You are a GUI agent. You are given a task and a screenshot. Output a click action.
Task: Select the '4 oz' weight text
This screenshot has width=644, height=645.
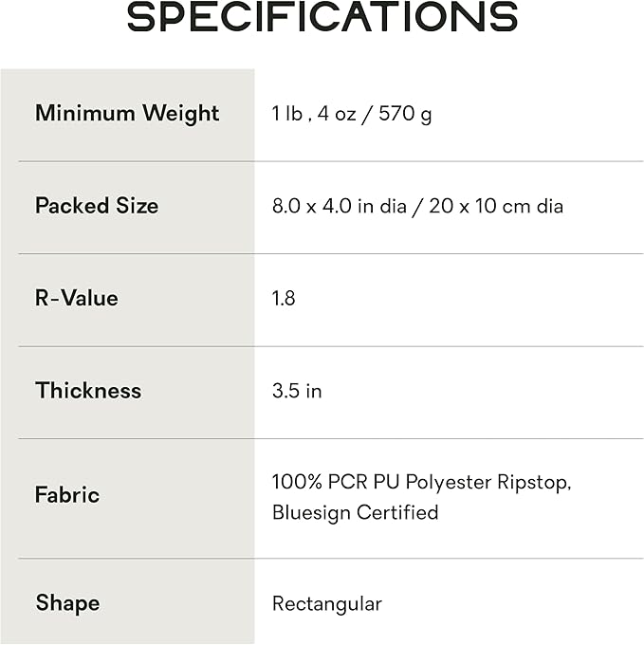point(334,115)
